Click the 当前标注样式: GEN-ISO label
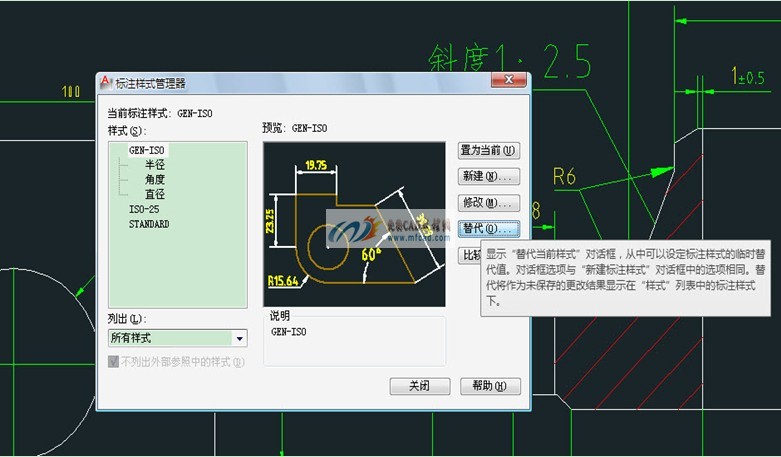The image size is (781, 457). pos(160,114)
